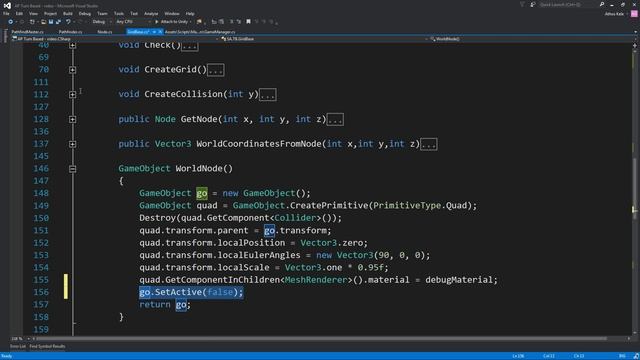Expand the collapsed CreateCollision method
Viewport: 640px width, 360px height.
(x=73, y=95)
